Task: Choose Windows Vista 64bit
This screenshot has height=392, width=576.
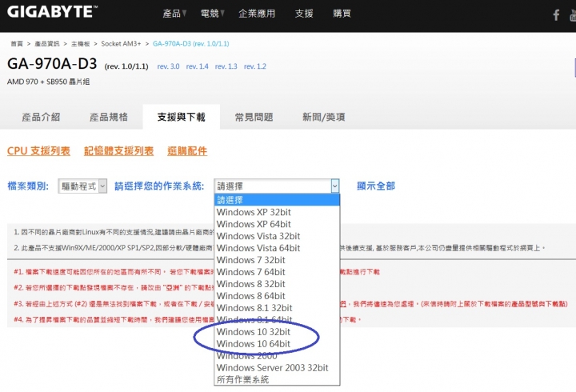Action: tap(277, 248)
